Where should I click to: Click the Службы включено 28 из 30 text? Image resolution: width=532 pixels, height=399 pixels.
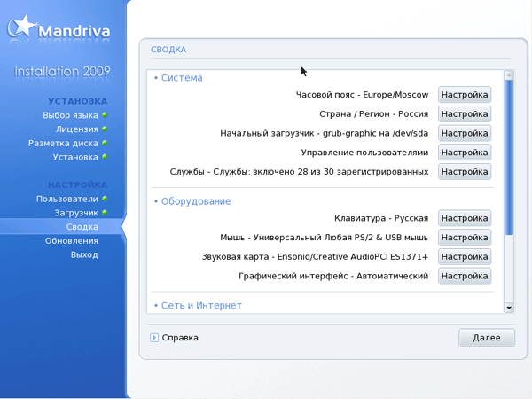click(x=299, y=172)
